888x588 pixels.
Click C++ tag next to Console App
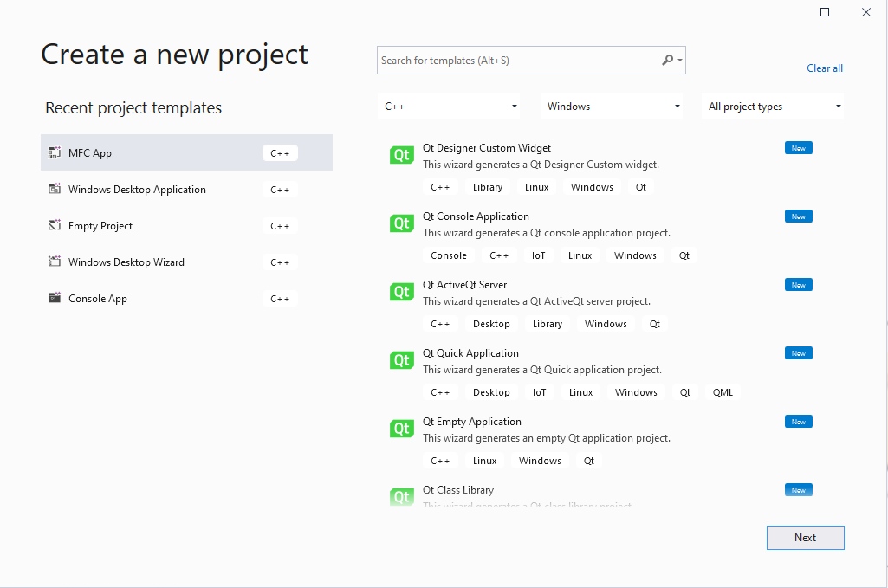click(x=280, y=298)
